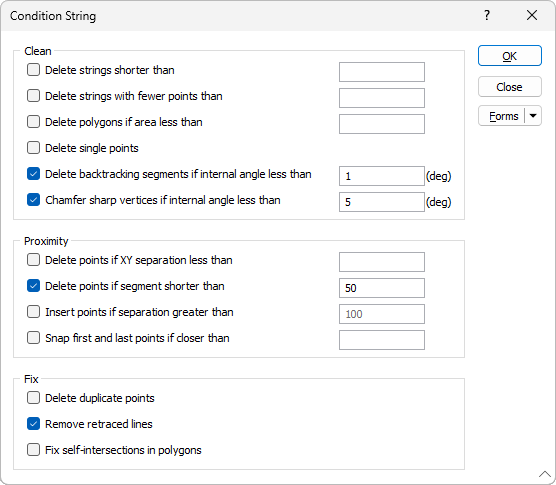Image resolution: width=556 pixels, height=485 pixels.
Task: Collapse the dialog using bottom-right chevron
Action: pyautogui.click(x=544, y=474)
